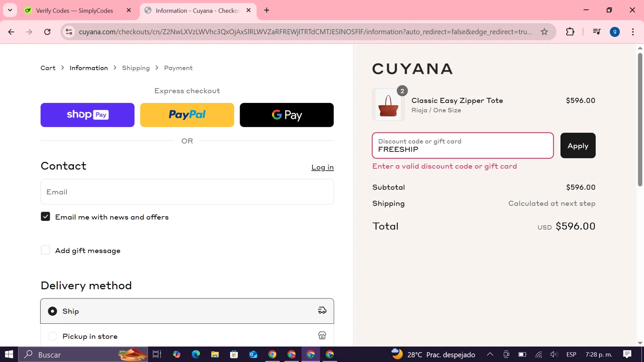The height and width of the screenshot is (362, 644).
Task: Open Chrome's three-dot menu
Action: coord(633,32)
